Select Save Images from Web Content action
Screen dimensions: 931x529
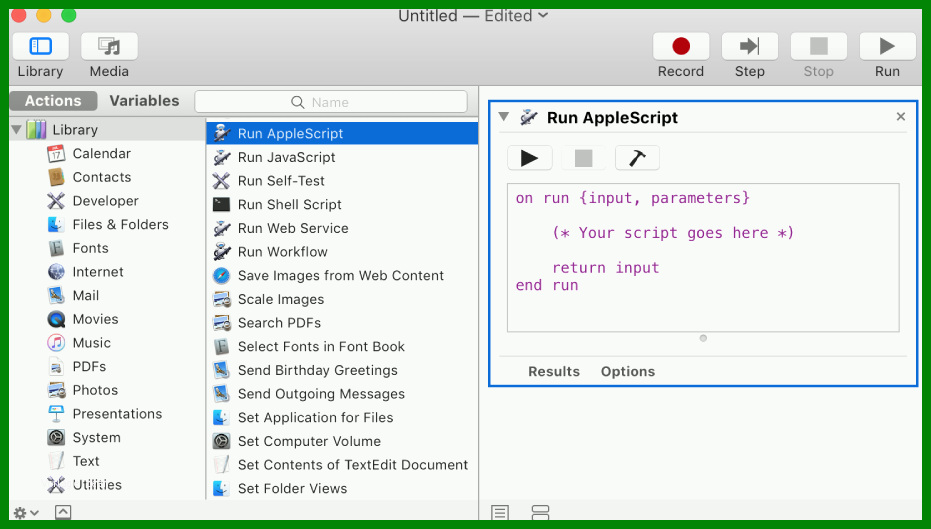(x=342, y=275)
